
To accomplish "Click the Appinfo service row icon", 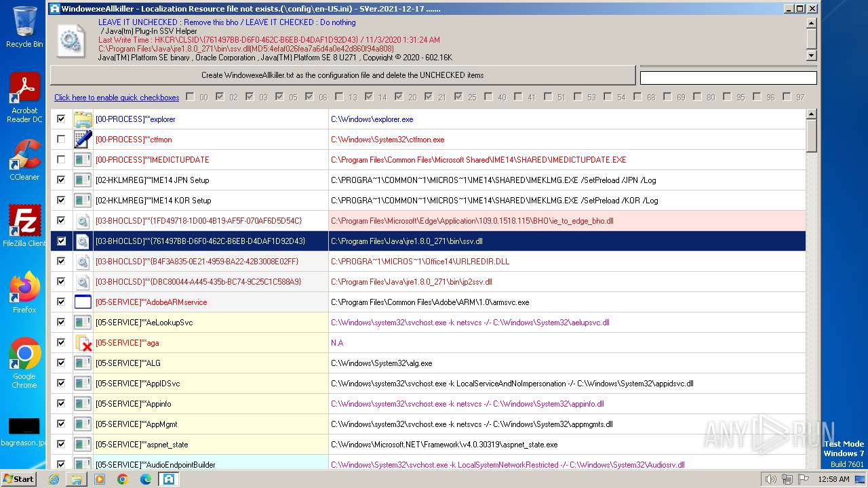I will point(83,404).
